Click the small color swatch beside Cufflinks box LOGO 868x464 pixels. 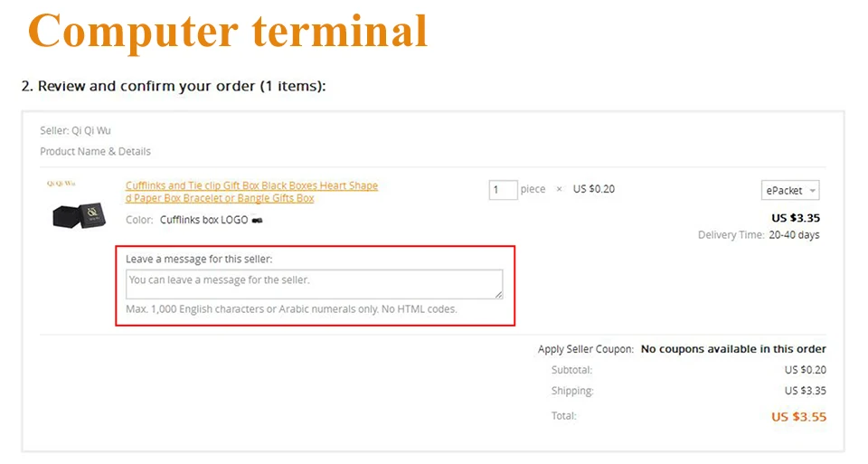pyautogui.click(x=258, y=221)
